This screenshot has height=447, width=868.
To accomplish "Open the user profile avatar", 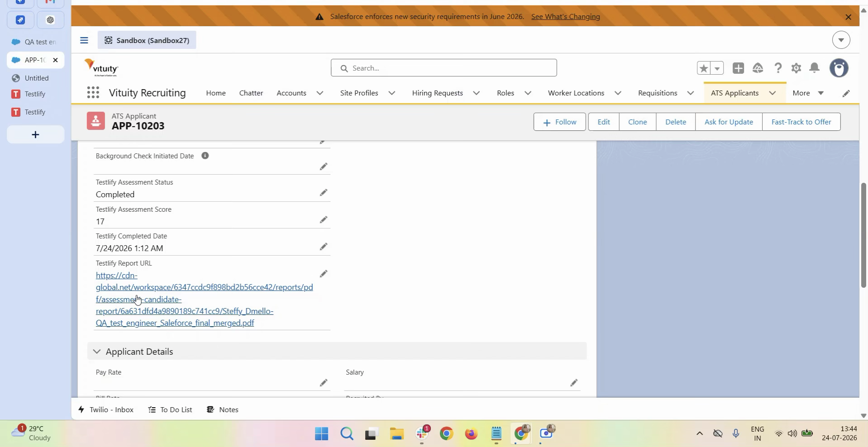I will coord(839,68).
